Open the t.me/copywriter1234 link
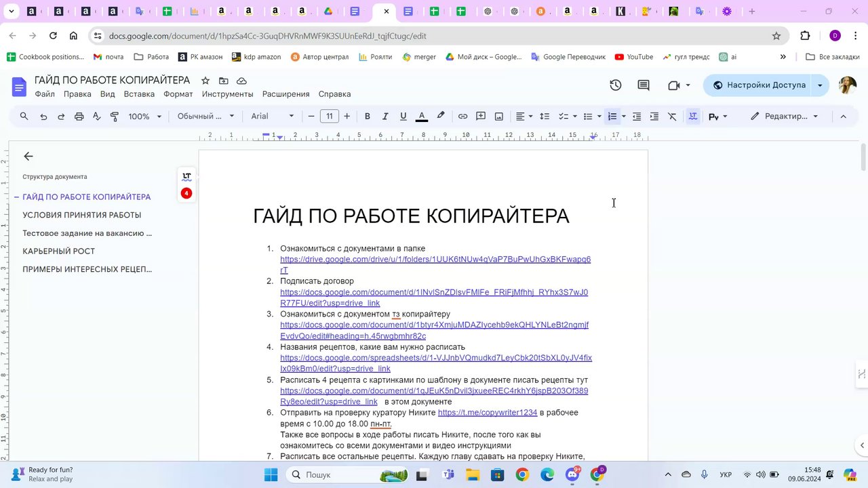 click(x=487, y=413)
